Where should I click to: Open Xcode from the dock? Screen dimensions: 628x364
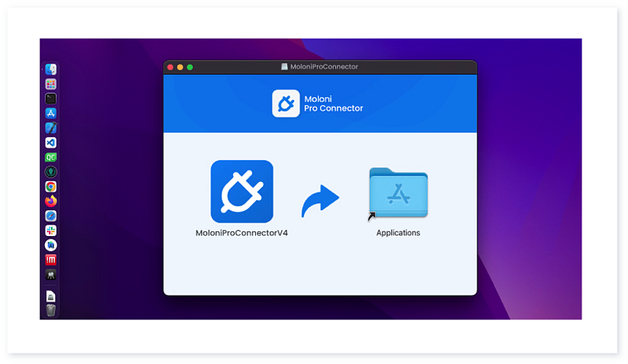tap(51, 128)
